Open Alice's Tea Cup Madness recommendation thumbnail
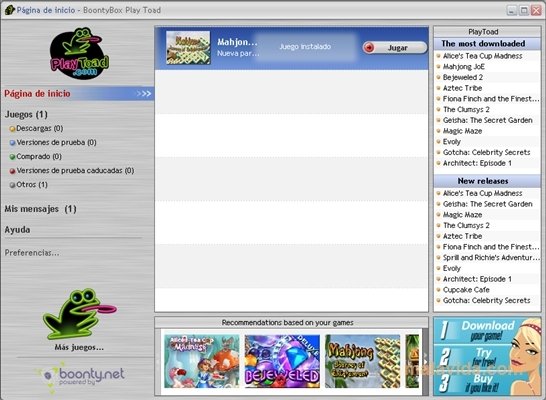546x400 pixels. tap(202, 361)
